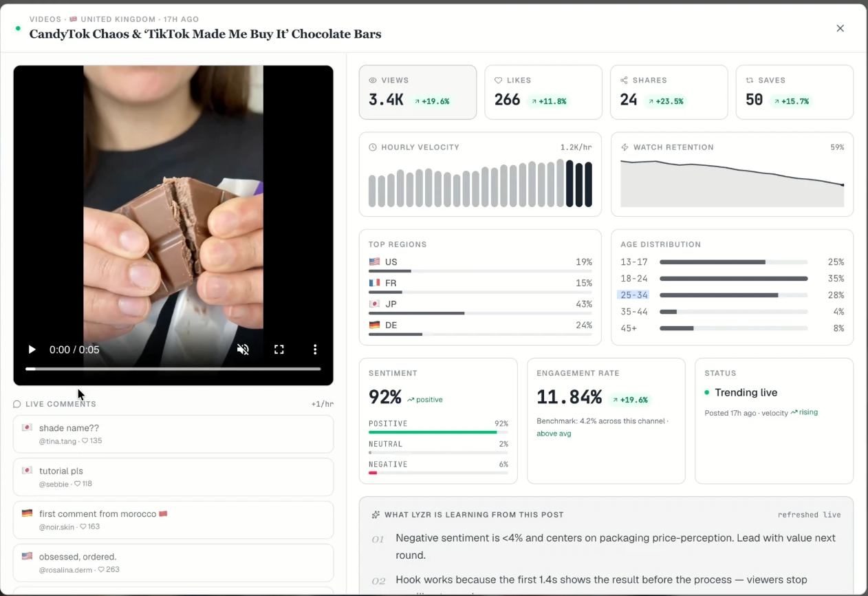Click the 13-17 age group label
This screenshot has height=596, width=868.
(x=634, y=262)
